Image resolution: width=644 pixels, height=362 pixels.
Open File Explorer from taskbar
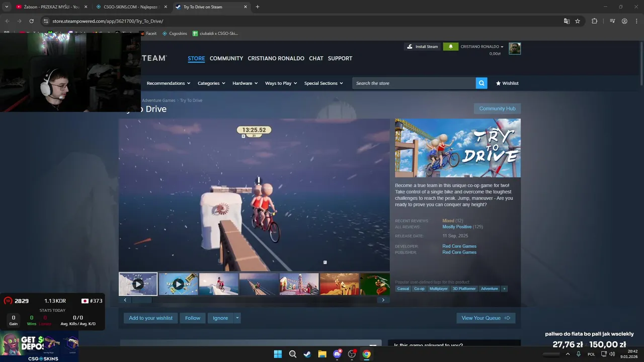click(322, 354)
